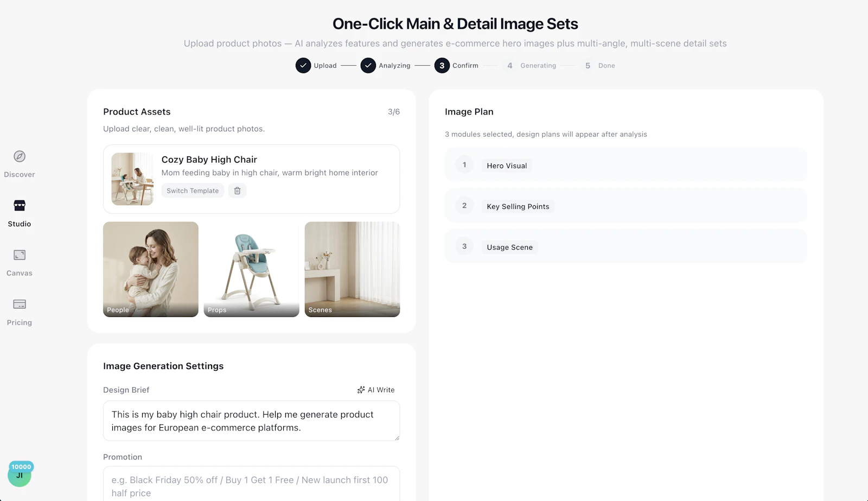Viewport: 868px width, 501px height.
Task: Click the Cozy Baby High Chair template image
Action: (x=132, y=179)
